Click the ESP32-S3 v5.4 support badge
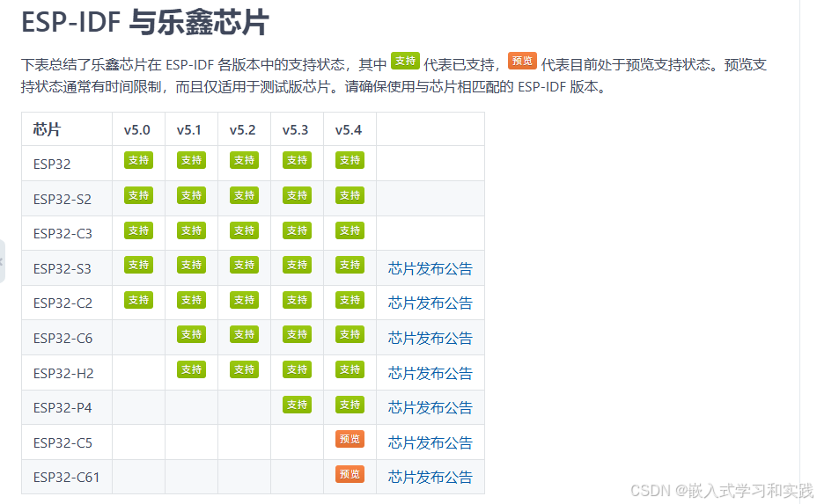The image size is (817, 504). [x=350, y=265]
